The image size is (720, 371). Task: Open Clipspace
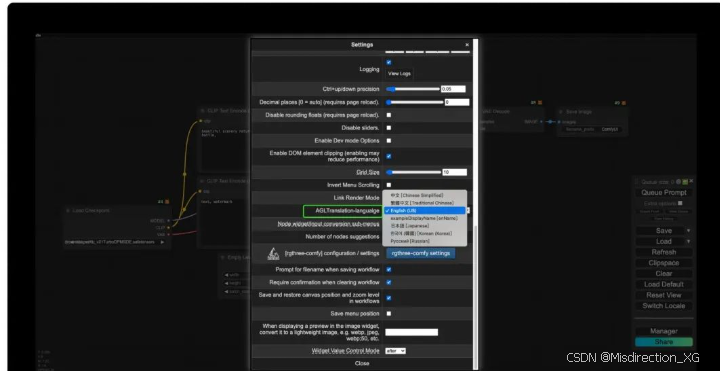pos(664,263)
